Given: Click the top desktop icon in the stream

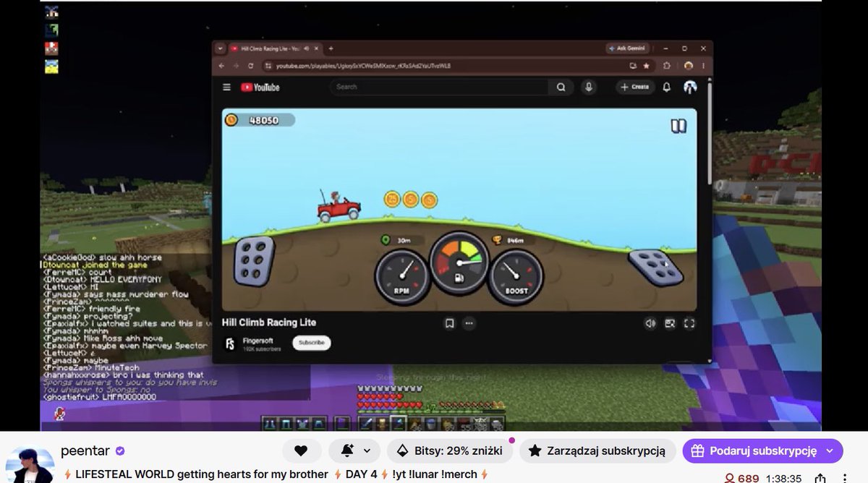Looking at the screenshot, I should coord(51,12).
